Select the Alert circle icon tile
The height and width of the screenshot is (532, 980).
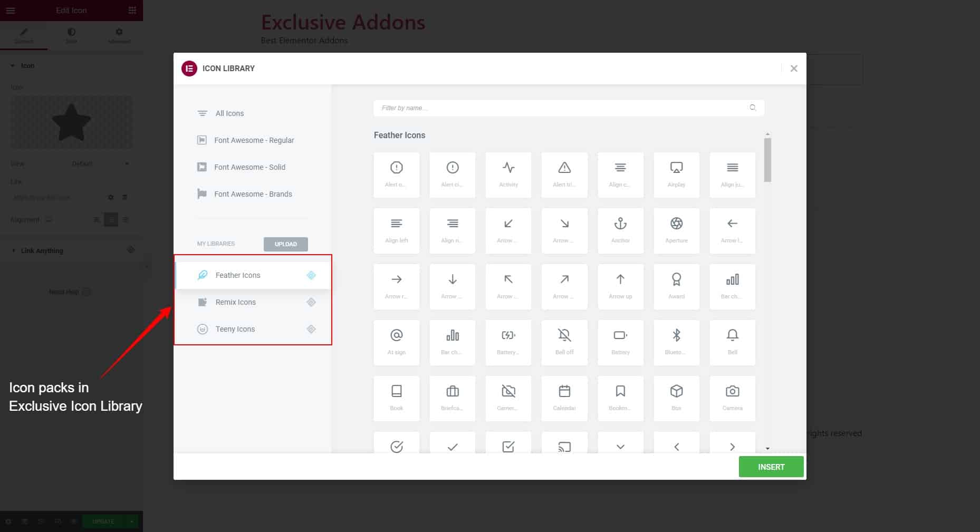453,175
